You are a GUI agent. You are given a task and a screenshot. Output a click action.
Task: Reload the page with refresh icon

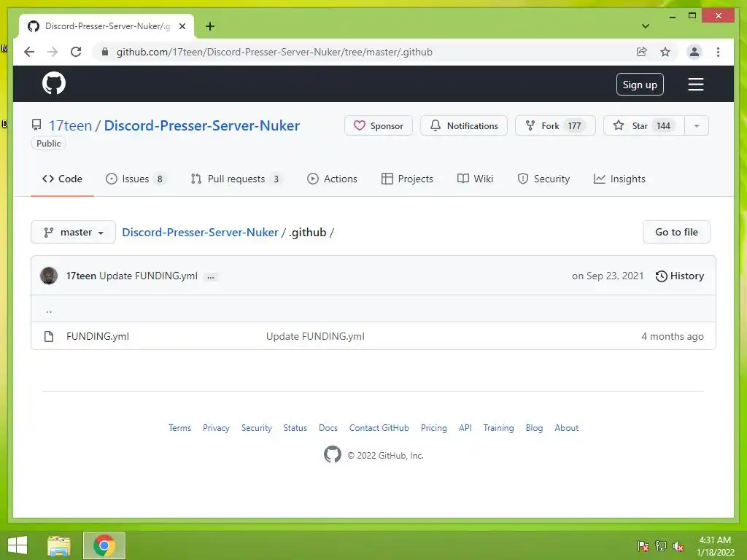76,52
